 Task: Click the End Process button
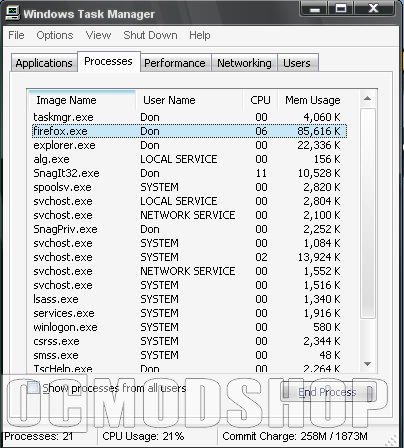[328, 392]
